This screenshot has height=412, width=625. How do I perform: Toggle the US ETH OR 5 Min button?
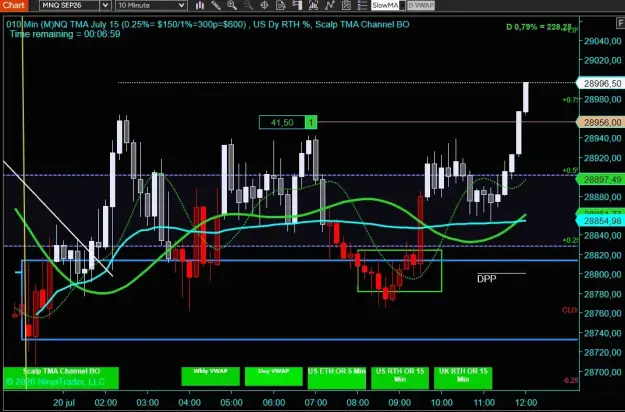337,378
